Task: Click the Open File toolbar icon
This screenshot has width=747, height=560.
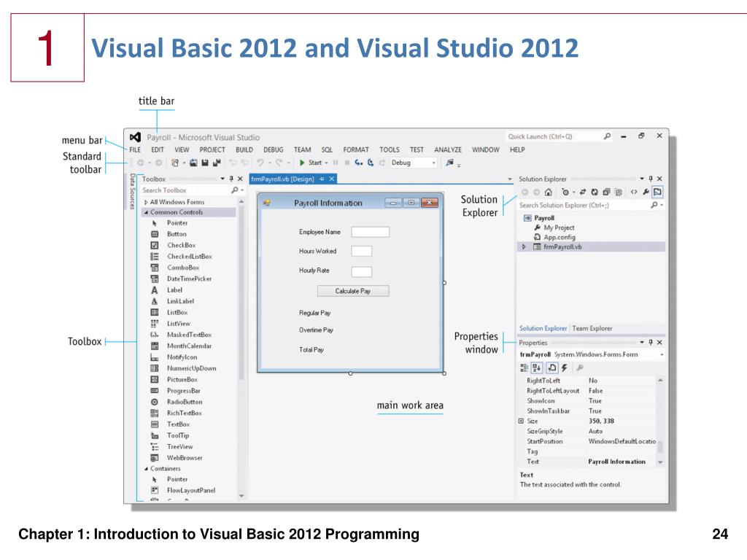Action: click(193, 163)
